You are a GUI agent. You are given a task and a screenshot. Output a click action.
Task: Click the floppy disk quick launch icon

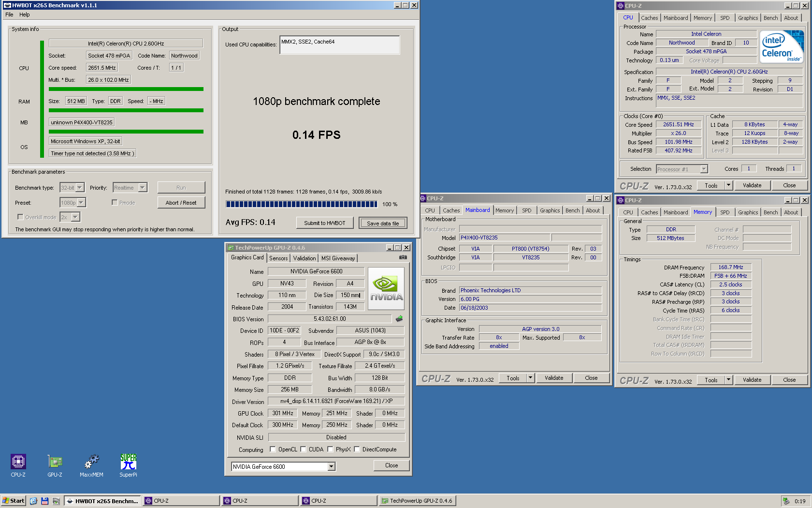45,501
